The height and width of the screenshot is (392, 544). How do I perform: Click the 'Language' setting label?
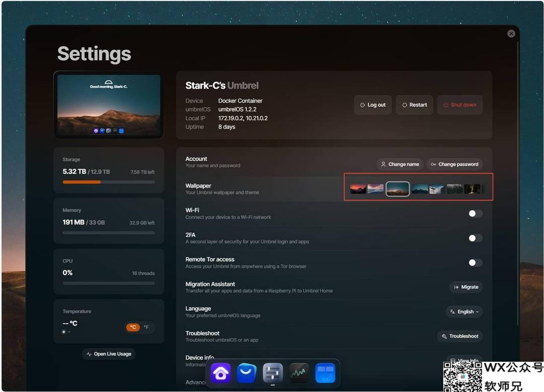[x=198, y=309]
